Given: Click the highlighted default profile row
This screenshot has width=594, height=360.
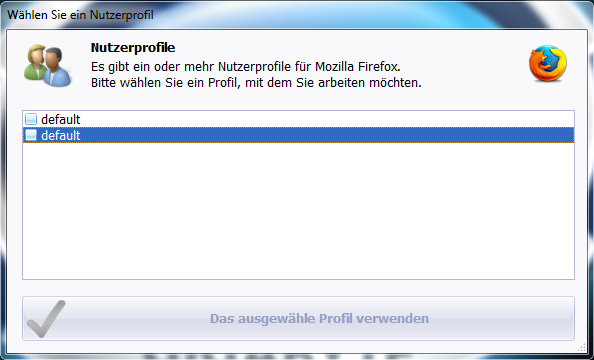Looking at the screenshot, I should point(299,135).
